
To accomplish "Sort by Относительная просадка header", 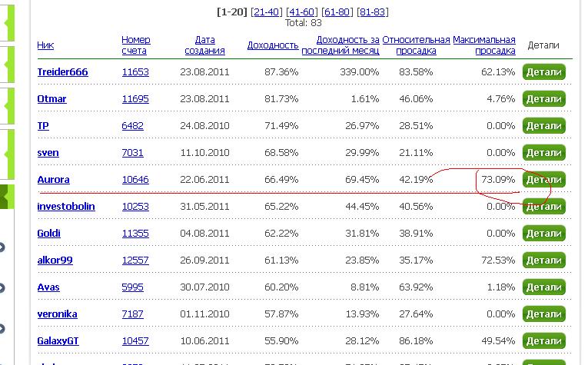I will pyautogui.click(x=415, y=45).
